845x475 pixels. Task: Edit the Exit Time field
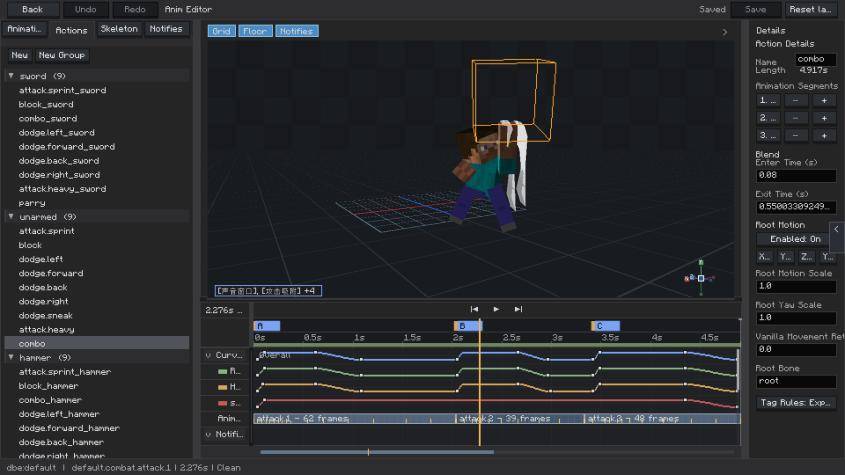796,207
